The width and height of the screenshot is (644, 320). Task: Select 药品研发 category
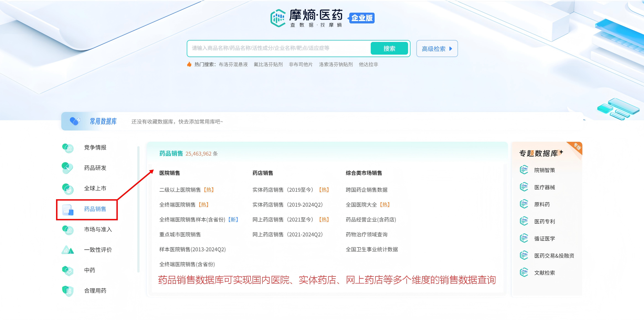coord(95,168)
